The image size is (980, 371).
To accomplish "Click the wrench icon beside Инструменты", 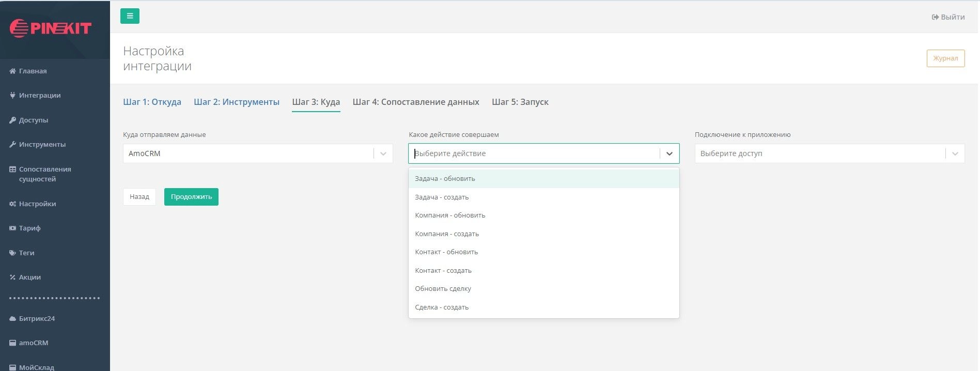I will [x=13, y=145].
